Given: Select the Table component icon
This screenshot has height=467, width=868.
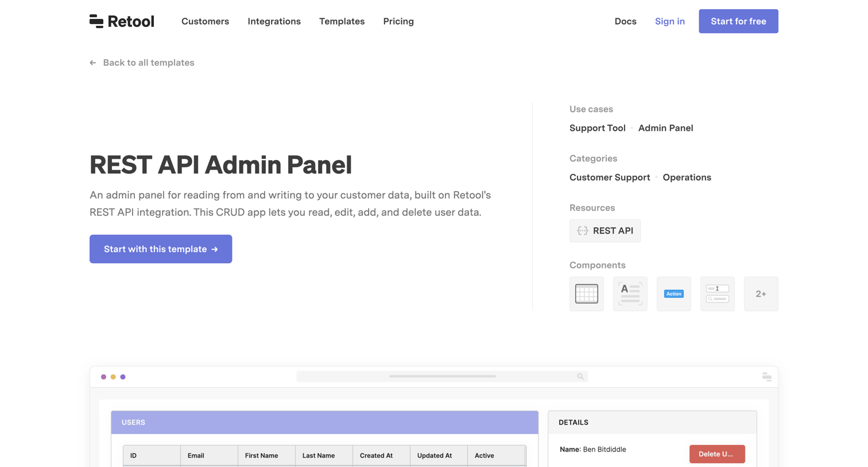Looking at the screenshot, I should pos(587,294).
